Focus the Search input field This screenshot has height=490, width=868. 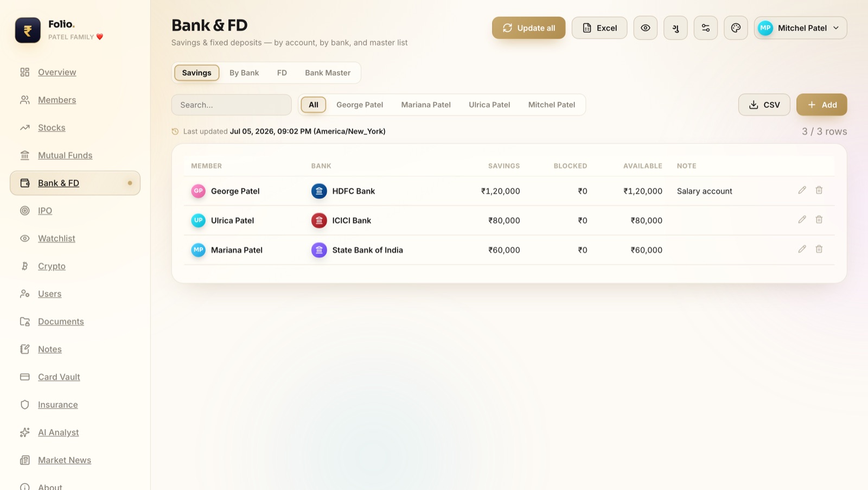pyautogui.click(x=232, y=105)
